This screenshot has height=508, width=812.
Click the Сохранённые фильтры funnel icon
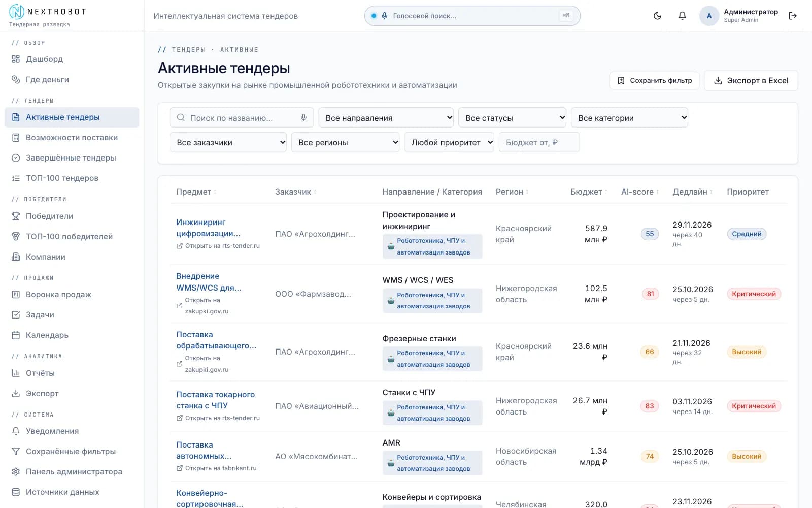tap(16, 452)
